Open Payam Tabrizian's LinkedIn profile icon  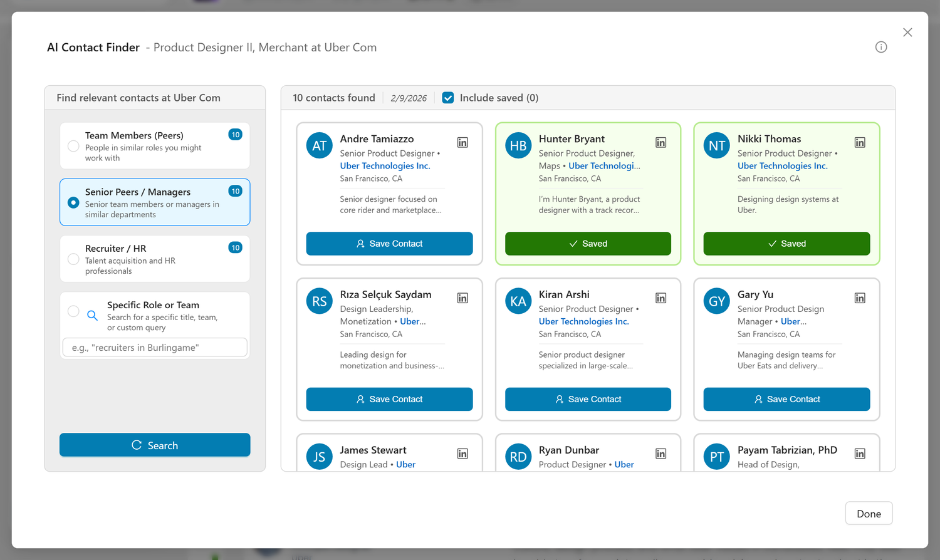(860, 454)
